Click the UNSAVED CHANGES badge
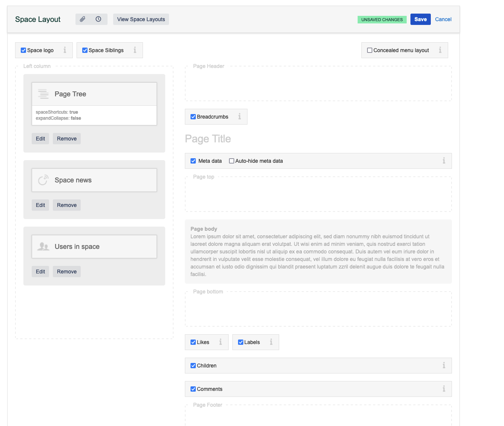This screenshot has width=504, height=426. point(382,19)
